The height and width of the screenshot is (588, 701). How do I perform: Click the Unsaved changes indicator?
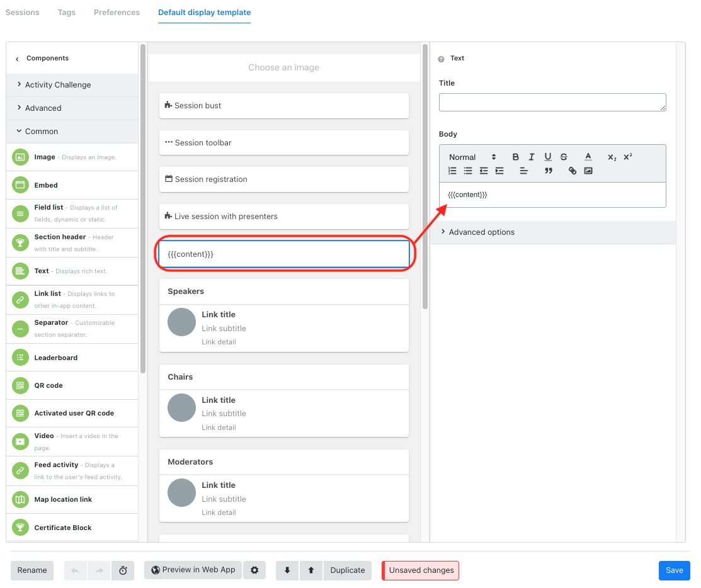click(421, 570)
